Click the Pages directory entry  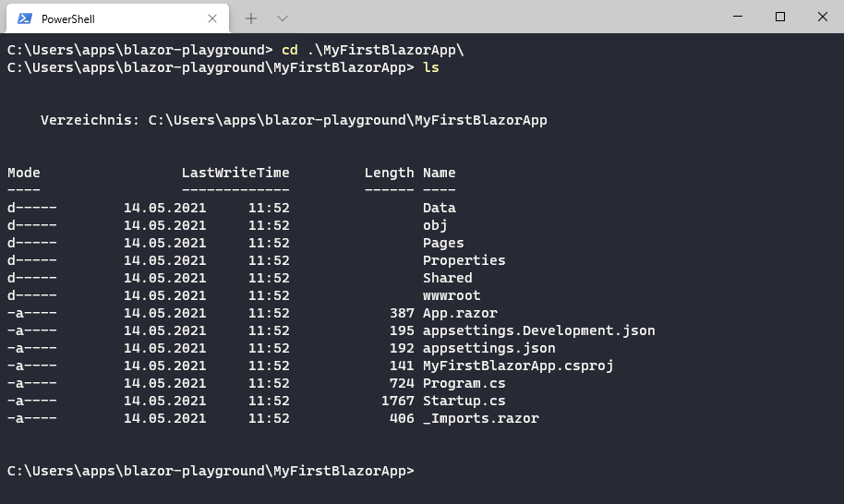click(443, 243)
